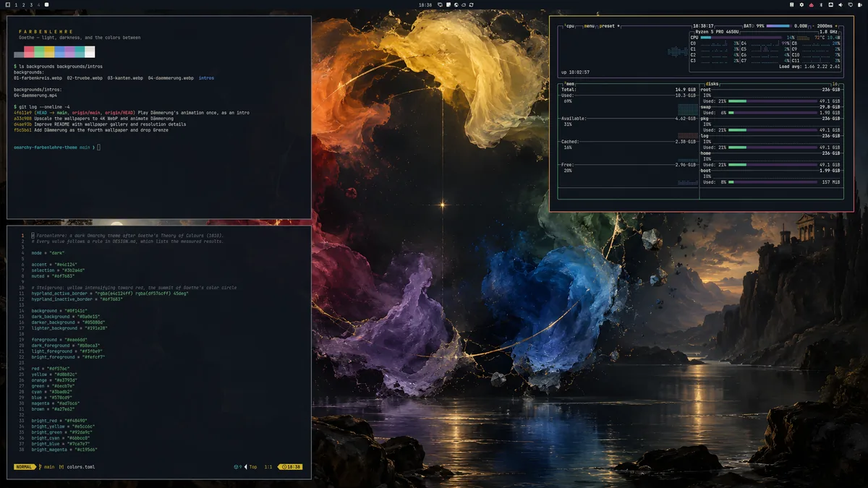Select the home disk row in btop
The image size is (868, 488).
pyautogui.click(x=771, y=153)
